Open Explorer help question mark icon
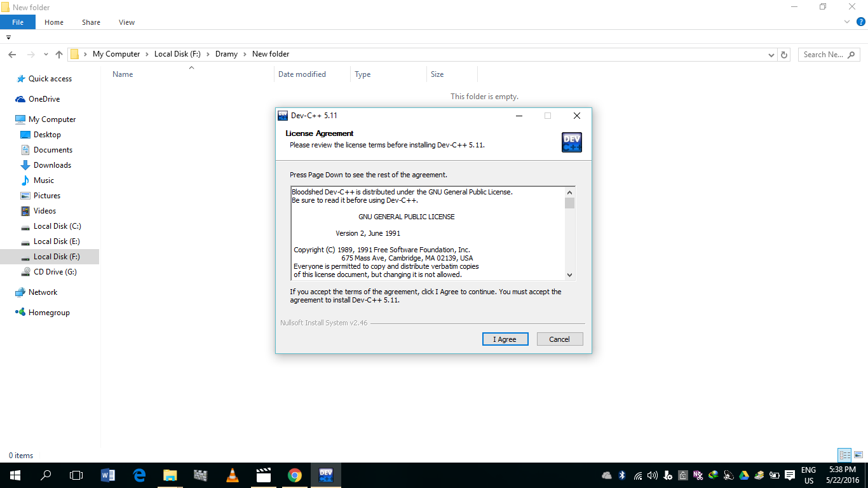Viewport: 868px width, 488px height. click(861, 22)
